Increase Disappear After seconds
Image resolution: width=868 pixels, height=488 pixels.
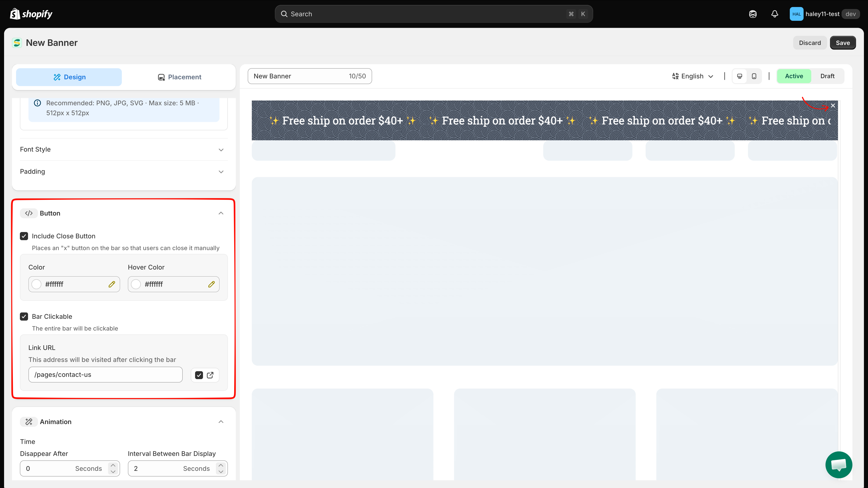coord(113,465)
